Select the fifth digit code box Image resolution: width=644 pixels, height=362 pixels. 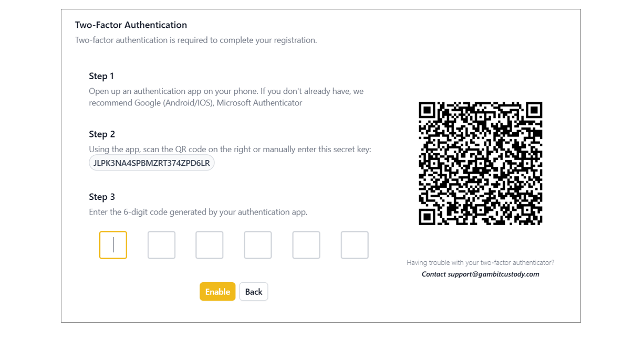[x=306, y=245]
